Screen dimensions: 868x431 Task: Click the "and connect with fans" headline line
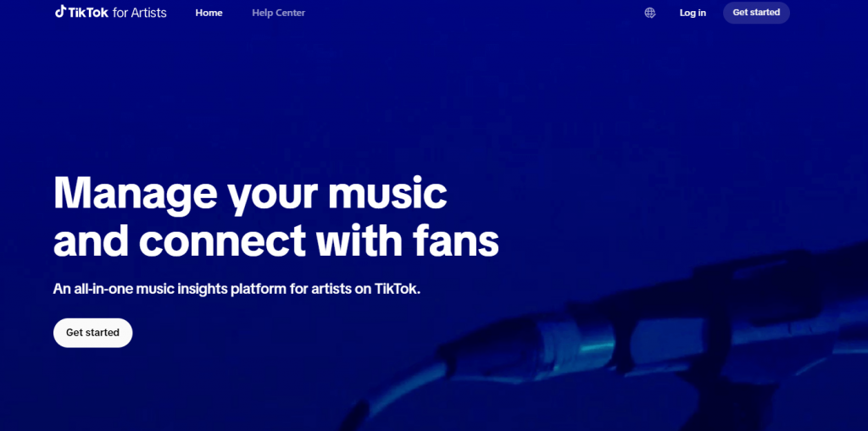click(x=276, y=240)
